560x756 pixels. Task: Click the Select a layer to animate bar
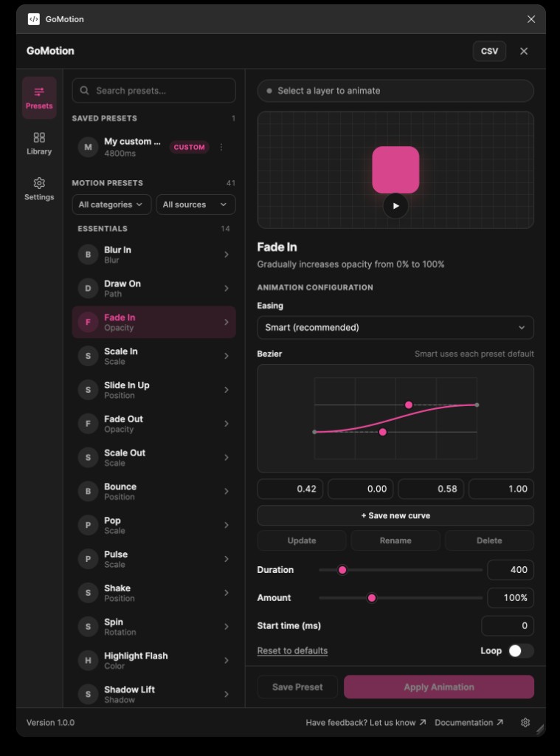pyautogui.click(x=395, y=91)
